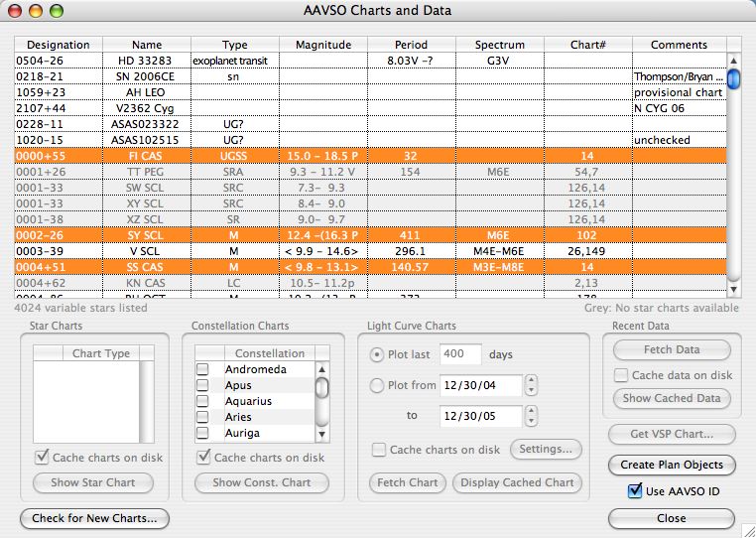This screenshot has height=538, width=756.
Task: Check the Auriga constellation box
Action: (202, 433)
